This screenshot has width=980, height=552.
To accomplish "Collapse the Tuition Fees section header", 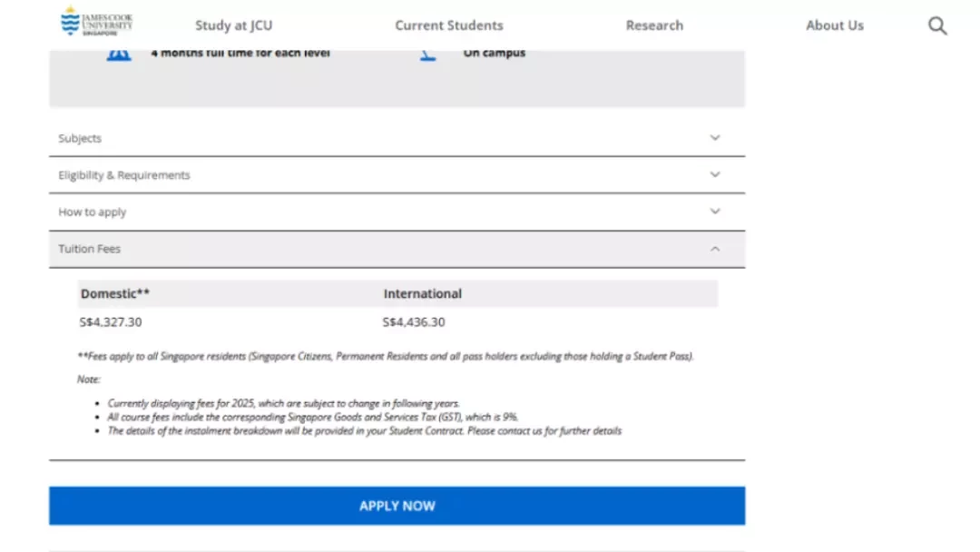I will click(x=397, y=249).
